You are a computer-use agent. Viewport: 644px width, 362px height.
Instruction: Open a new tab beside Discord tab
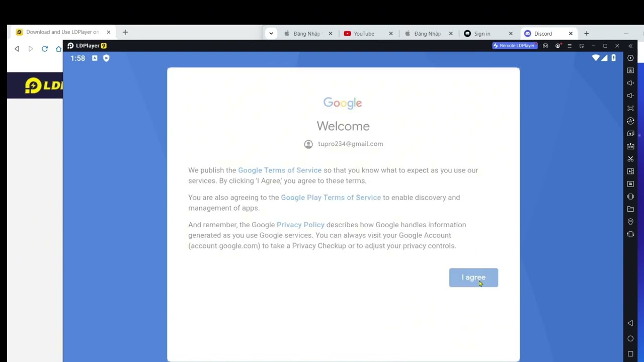pos(586,34)
